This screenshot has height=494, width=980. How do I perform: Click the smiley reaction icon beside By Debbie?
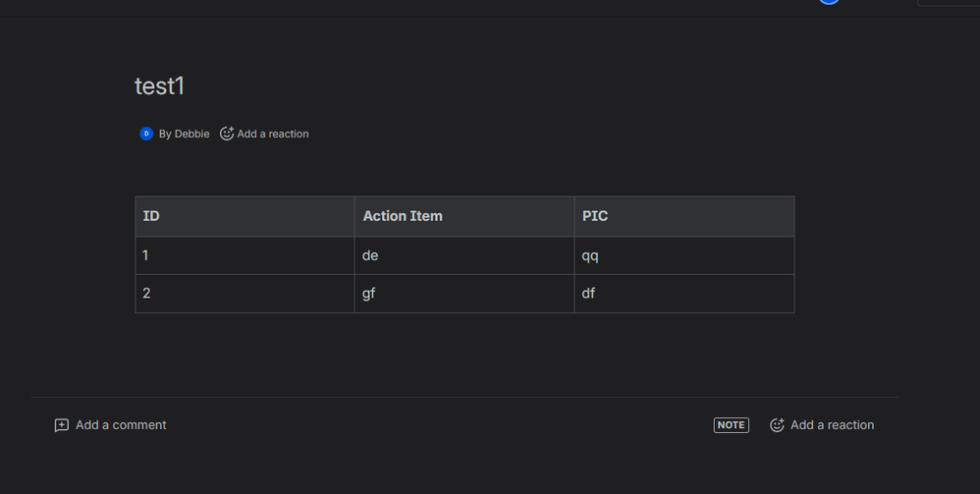click(227, 134)
